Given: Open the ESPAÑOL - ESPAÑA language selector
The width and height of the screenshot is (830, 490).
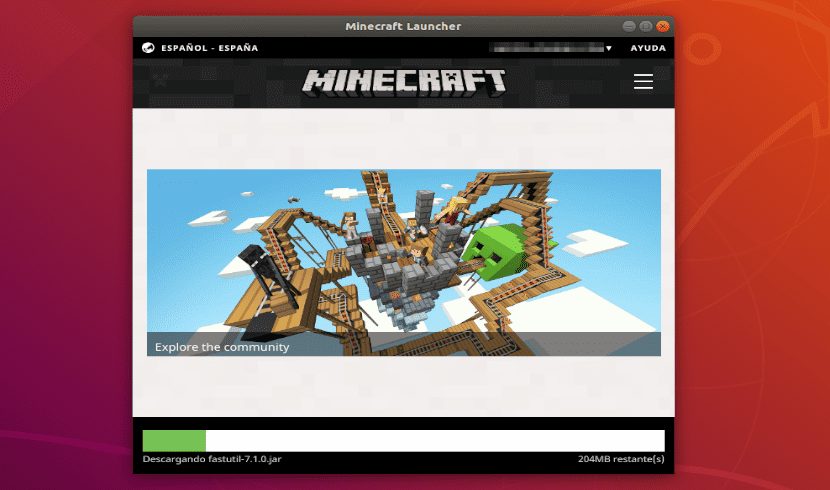Looking at the screenshot, I should click(210, 48).
